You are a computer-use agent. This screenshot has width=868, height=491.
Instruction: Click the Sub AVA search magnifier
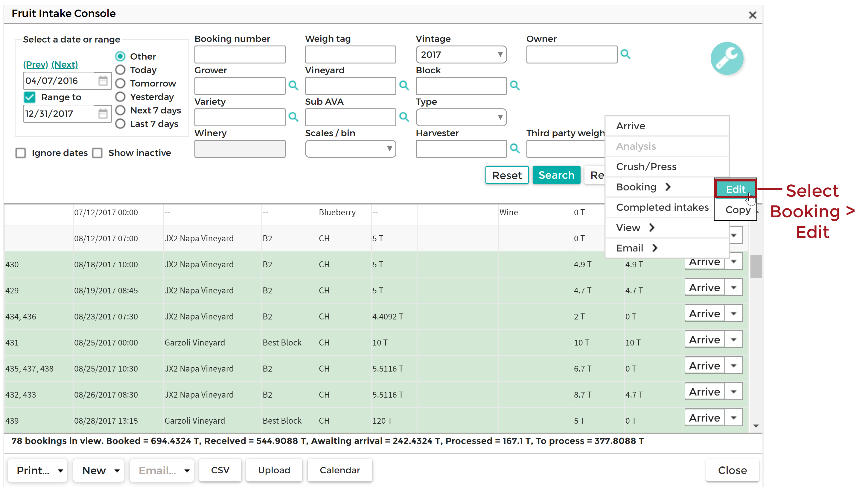point(404,117)
